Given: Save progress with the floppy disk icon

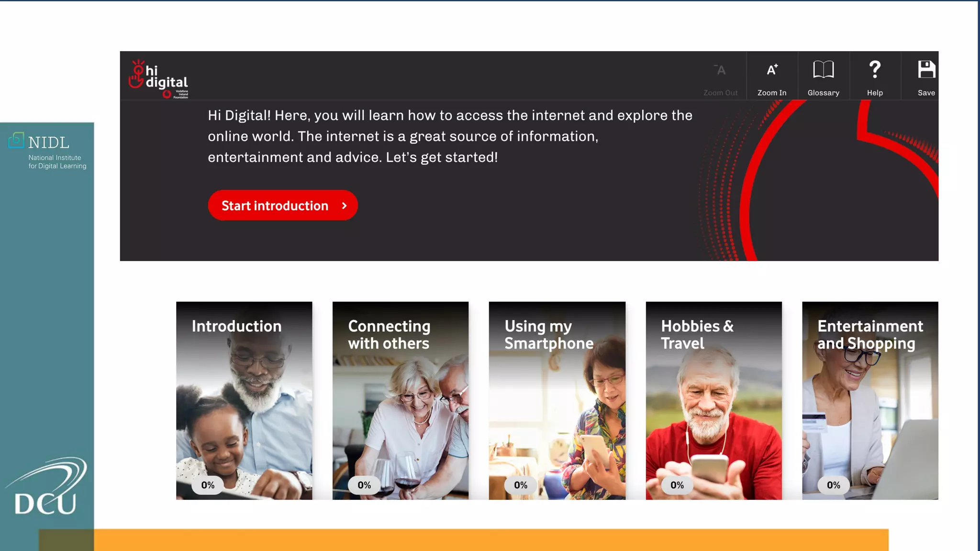Looking at the screenshot, I should point(926,69).
